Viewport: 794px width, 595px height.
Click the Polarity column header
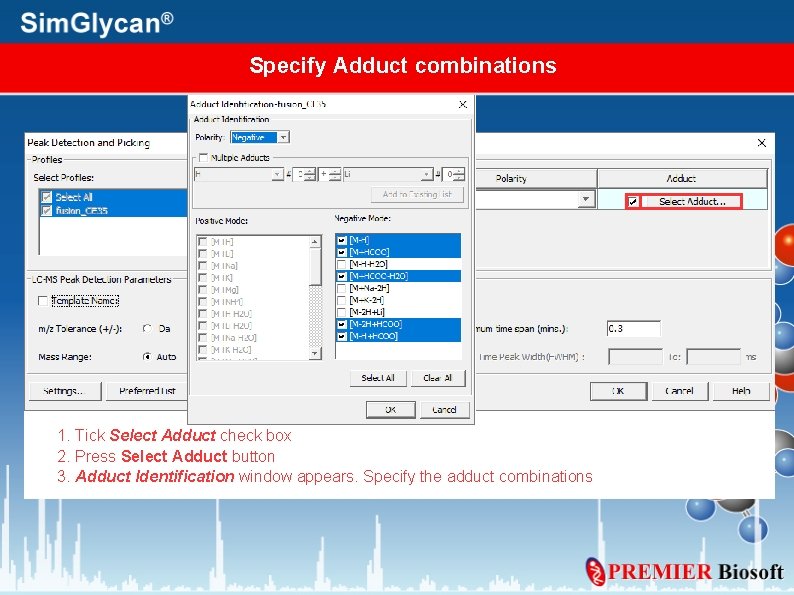point(511,179)
